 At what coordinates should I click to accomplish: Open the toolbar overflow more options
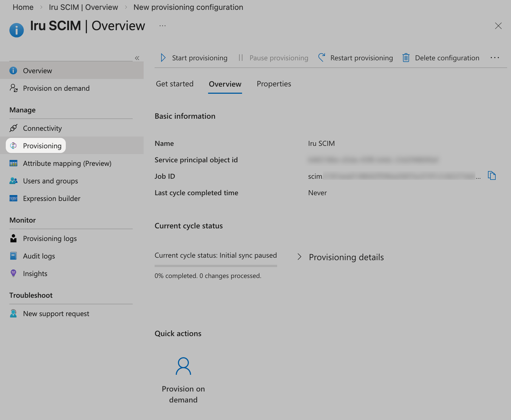(x=495, y=58)
